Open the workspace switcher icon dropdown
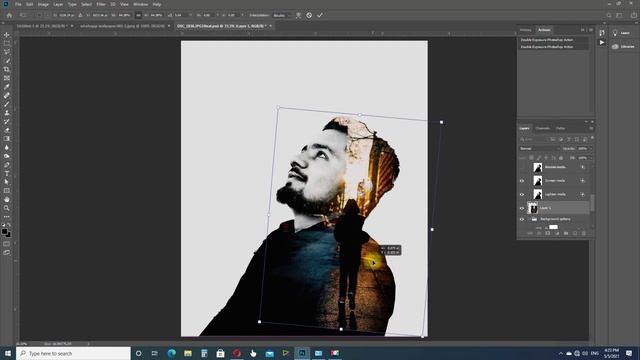The image size is (640, 360). (x=620, y=15)
